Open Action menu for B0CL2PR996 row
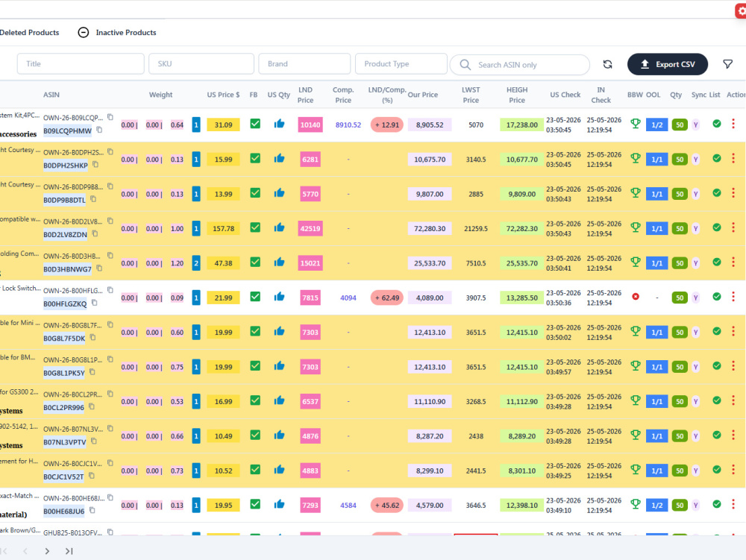 (x=733, y=400)
